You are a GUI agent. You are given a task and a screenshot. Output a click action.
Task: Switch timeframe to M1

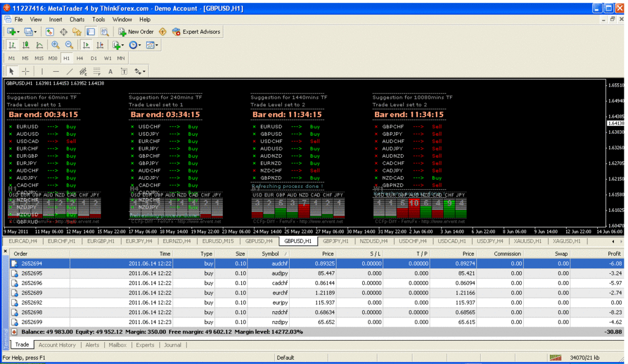click(12, 58)
